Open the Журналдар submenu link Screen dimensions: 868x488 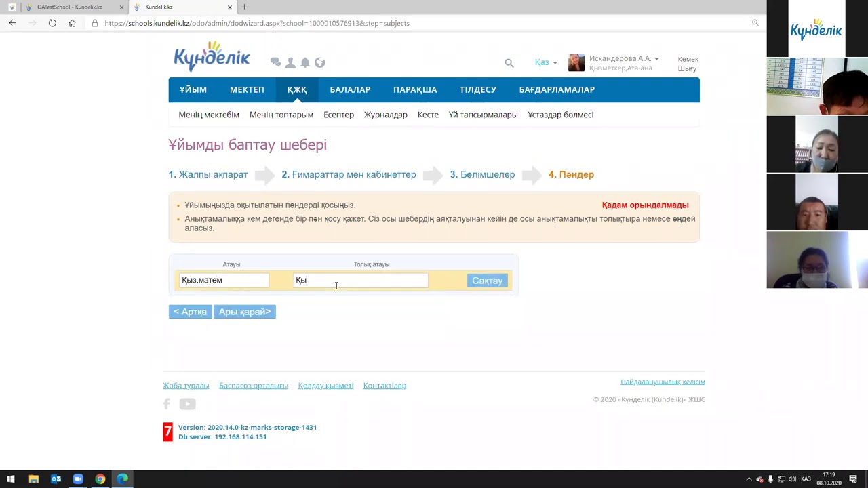click(386, 115)
